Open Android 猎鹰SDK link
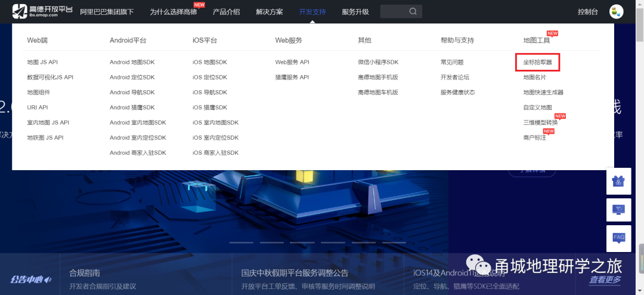644x295 pixels. click(132, 107)
